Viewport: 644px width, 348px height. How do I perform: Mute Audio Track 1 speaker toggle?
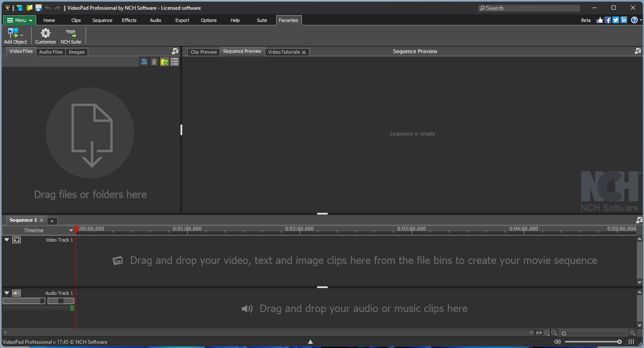coord(16,293)
